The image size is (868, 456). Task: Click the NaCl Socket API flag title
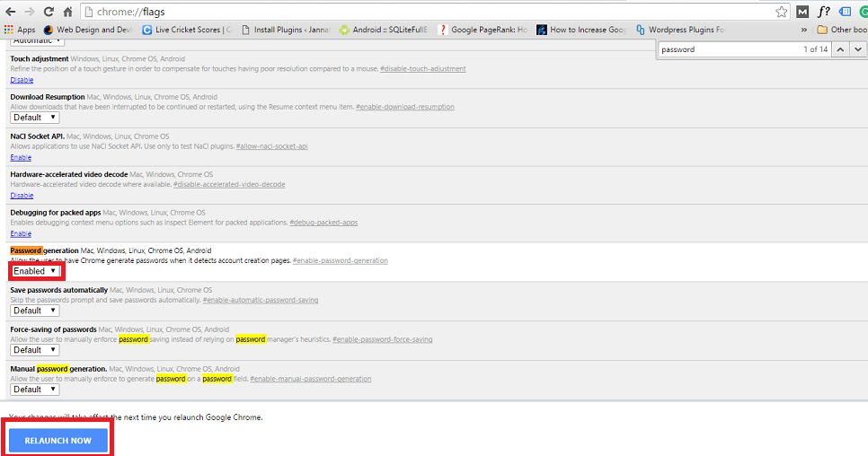38,136
